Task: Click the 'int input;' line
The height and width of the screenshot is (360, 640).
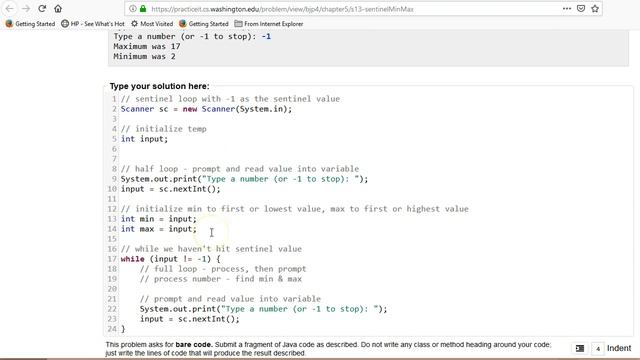Action: pyautogui.click(x=144, y=139)
